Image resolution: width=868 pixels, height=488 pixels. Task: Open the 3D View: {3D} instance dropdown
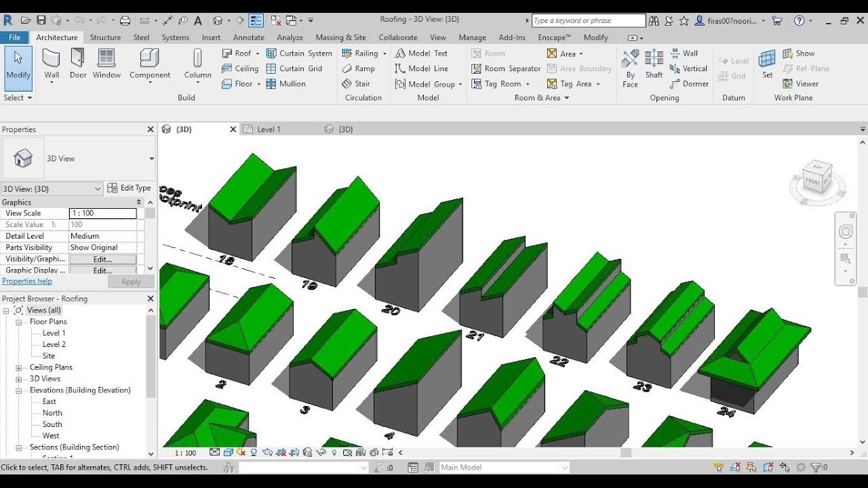click(x=98, y=189)
